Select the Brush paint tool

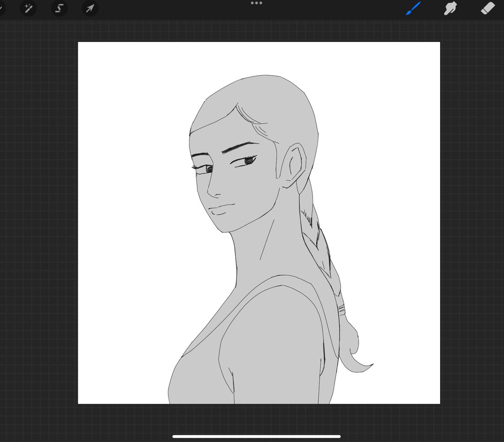pos(413,8)
